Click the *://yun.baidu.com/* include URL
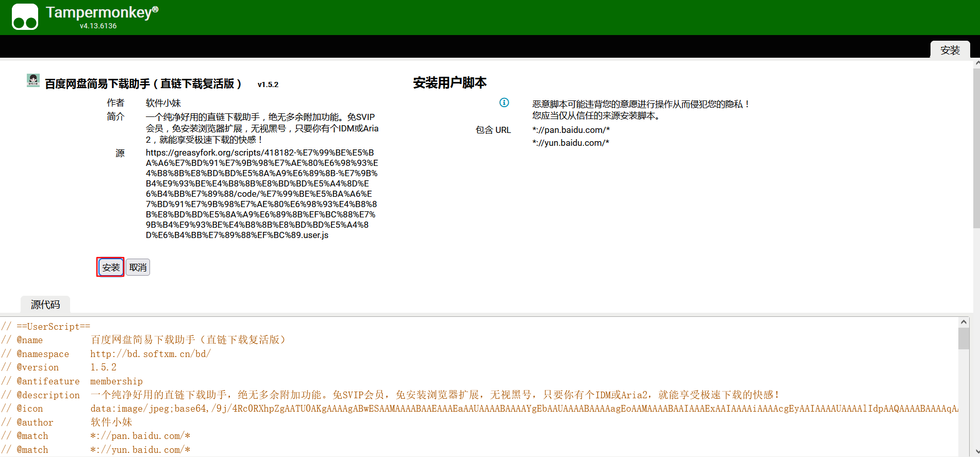980x457 pixels. point(571,143)
